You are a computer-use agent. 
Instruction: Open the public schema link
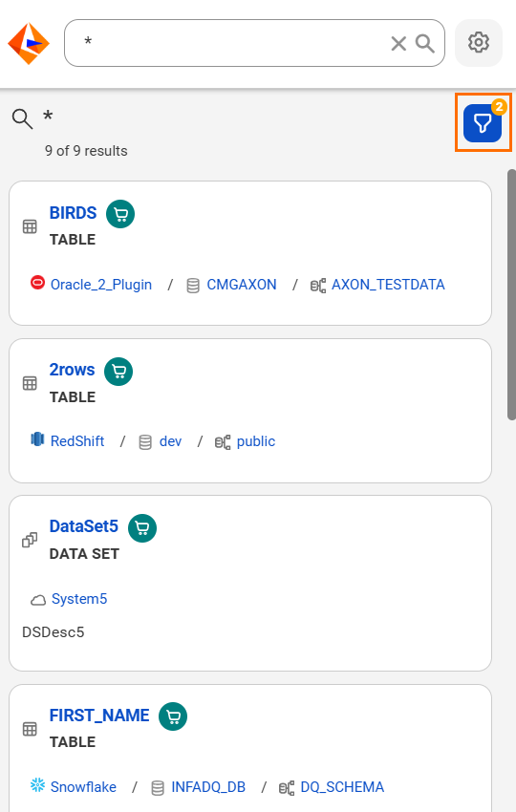point(256,441)
